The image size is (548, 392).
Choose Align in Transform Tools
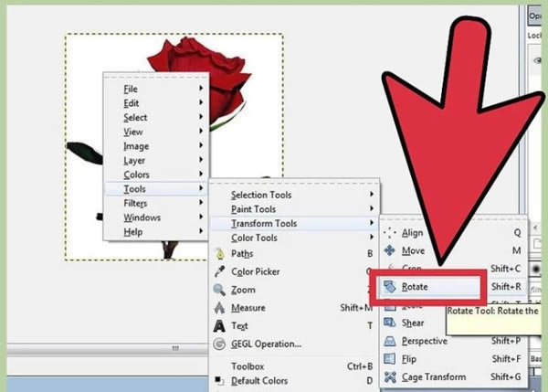point(453,232)
